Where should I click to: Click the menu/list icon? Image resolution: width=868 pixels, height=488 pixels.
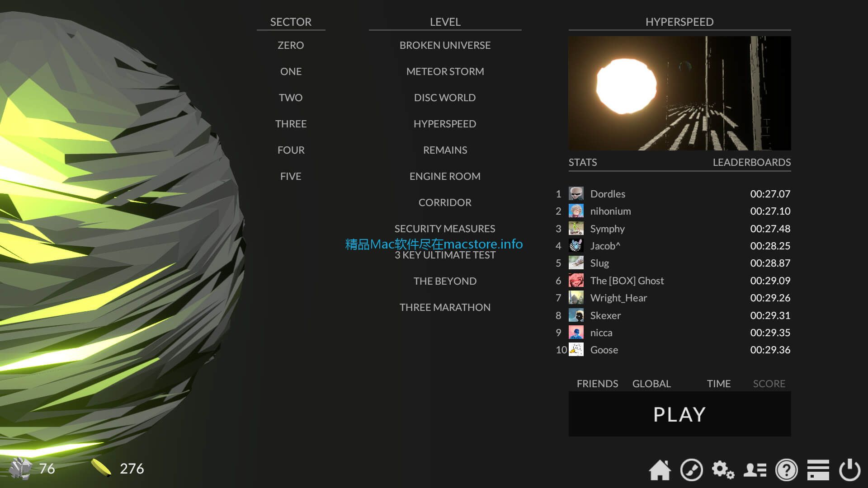click(x=818, y=470)
